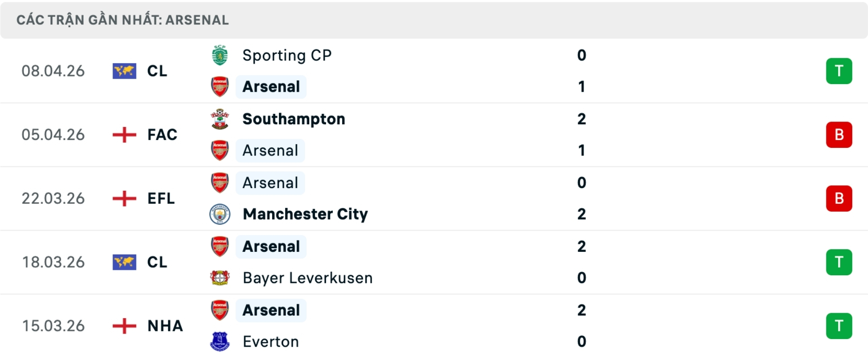868x358 pixels.
Task: Click the Manchester City club crest
Action: (220, 214)
